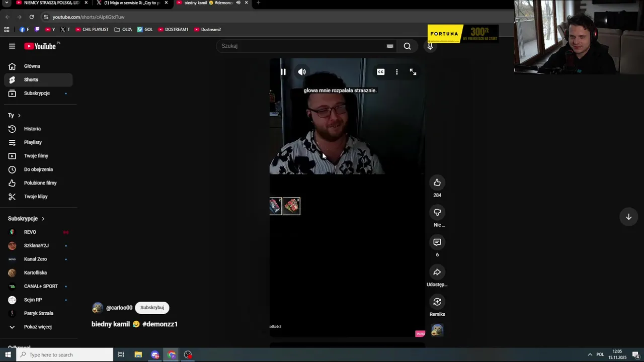Open the browser apps grid shortcut
This screenshot has width=644, height=362.
7,30
